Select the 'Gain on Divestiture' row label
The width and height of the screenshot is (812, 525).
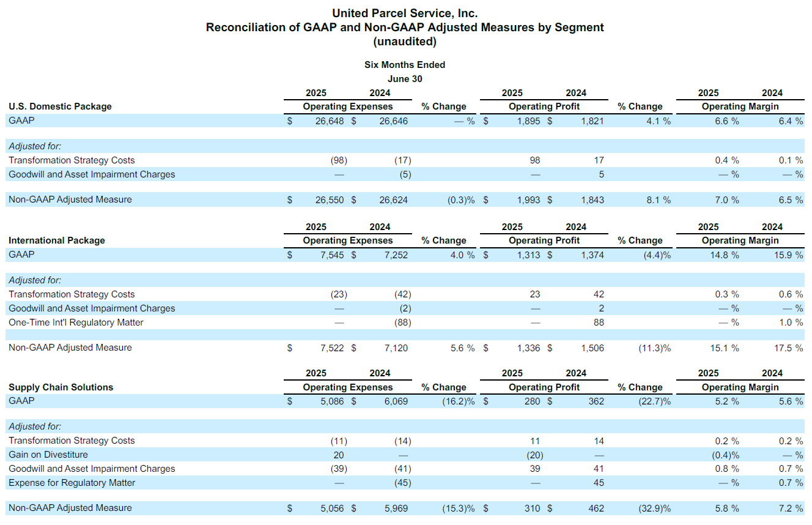pos(48,455)
